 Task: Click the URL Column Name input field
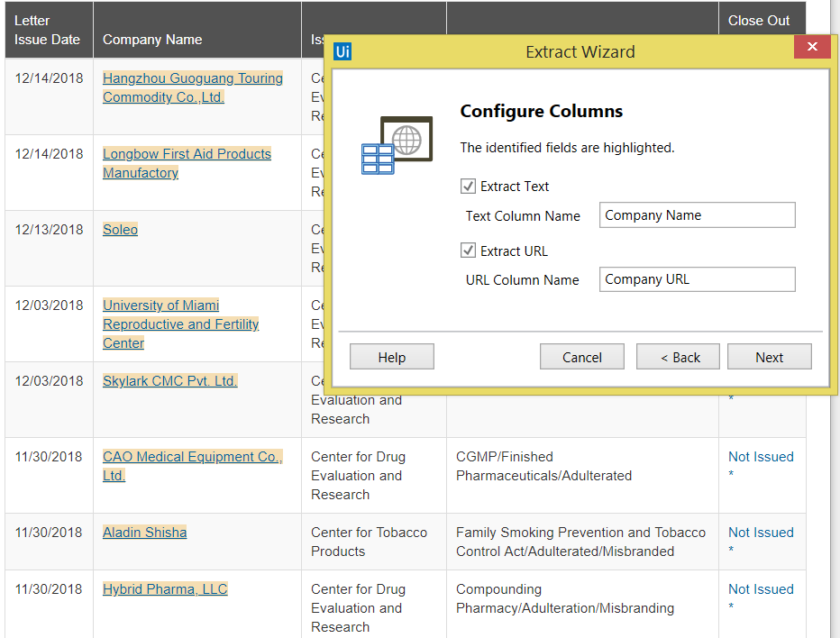[x=697, y=279]
